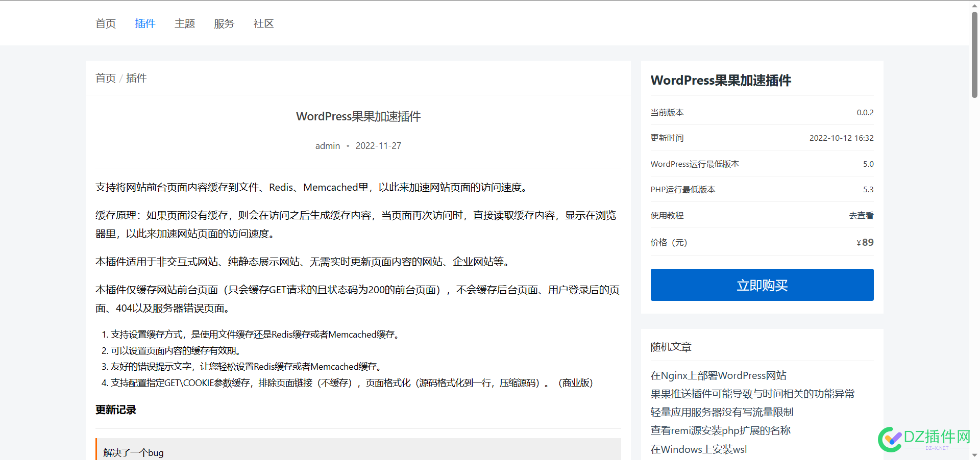
Task: Click the 立即购买 purchase button
Action: pos(762,285)
